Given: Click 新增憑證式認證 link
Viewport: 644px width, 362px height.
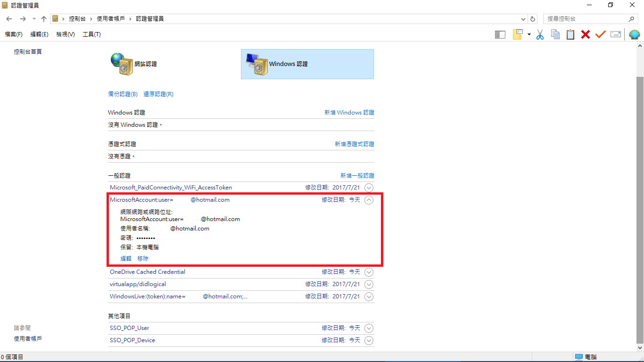Looking at the screenshot, I should point(355,144).
